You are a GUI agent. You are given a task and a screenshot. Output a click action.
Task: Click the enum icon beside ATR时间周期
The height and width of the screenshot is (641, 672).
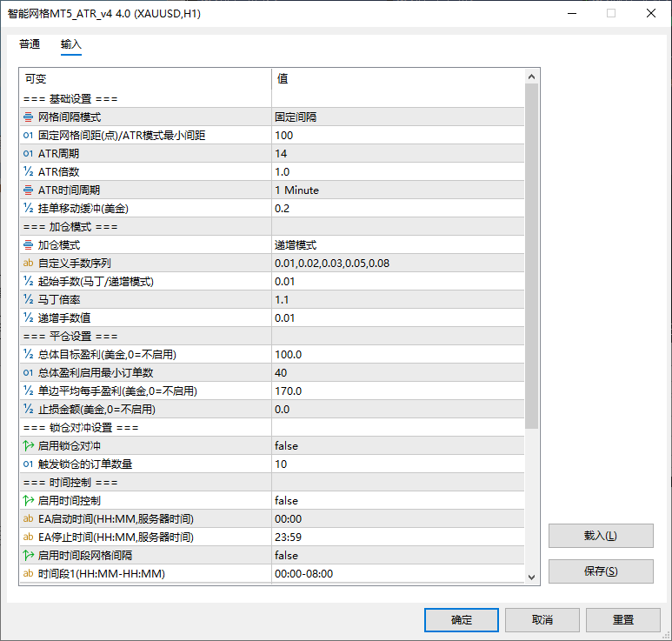pos(29,190)
